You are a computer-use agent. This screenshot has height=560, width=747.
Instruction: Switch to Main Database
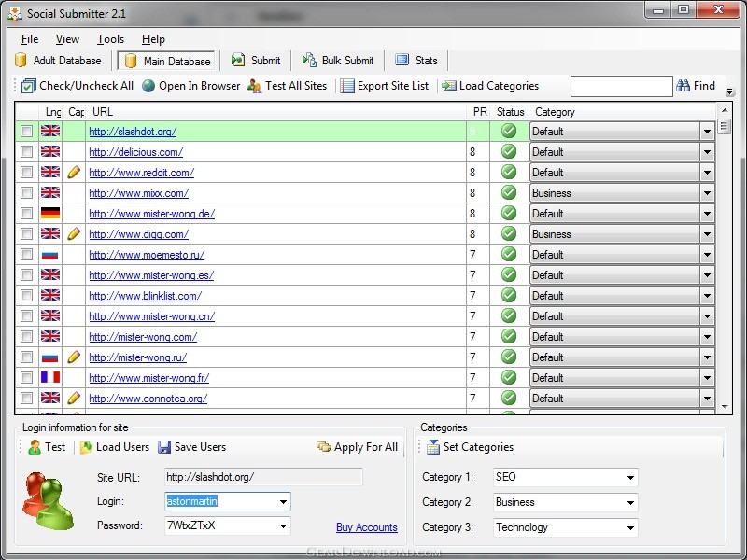tap(166, 61)
